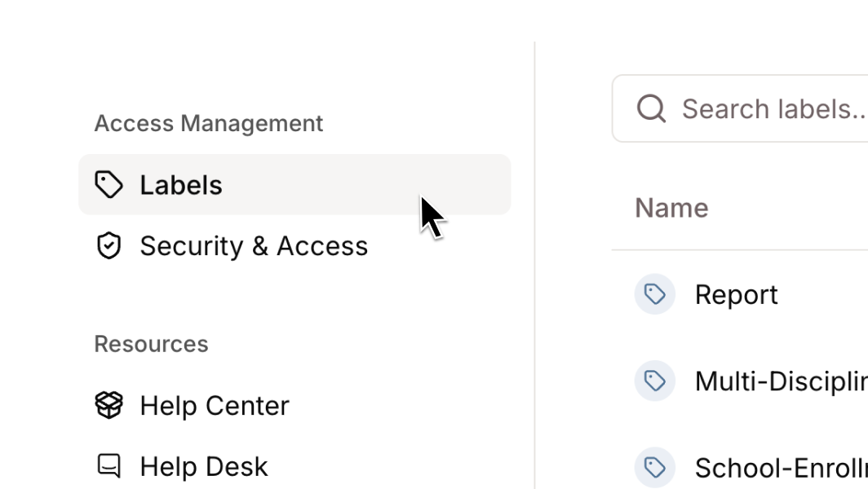The height and width of the screenshot is (489, 868).
Task: Click the Resources section heading
Action: [x=151, y=344]
